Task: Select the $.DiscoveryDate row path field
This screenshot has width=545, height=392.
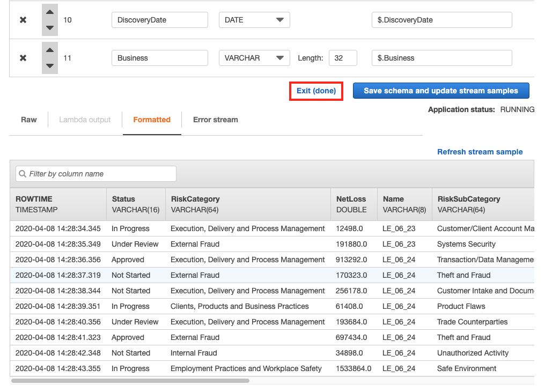Action: click(442, 20)
